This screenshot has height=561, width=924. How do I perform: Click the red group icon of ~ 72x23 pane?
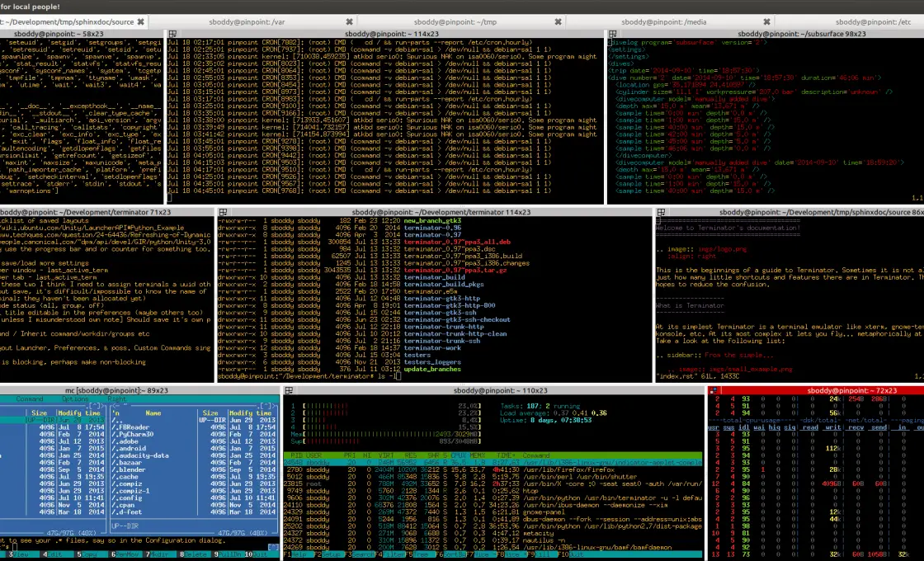coord(713,391)
